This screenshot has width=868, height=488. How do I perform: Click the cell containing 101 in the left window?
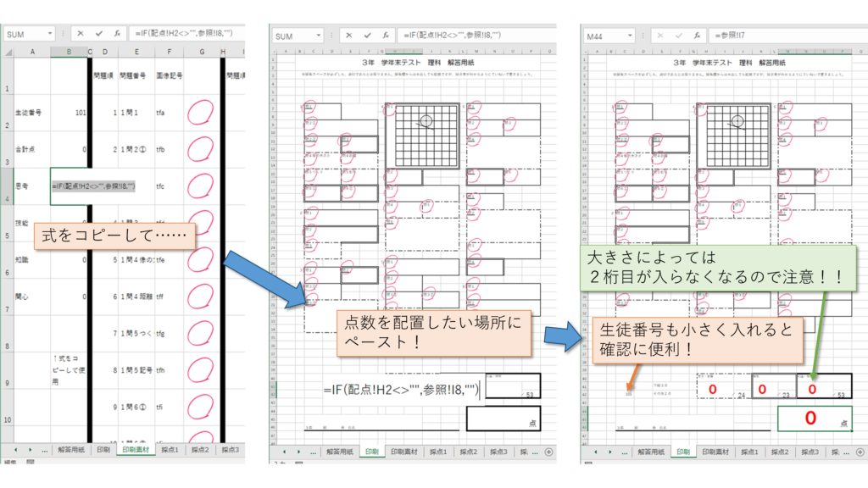69,113
